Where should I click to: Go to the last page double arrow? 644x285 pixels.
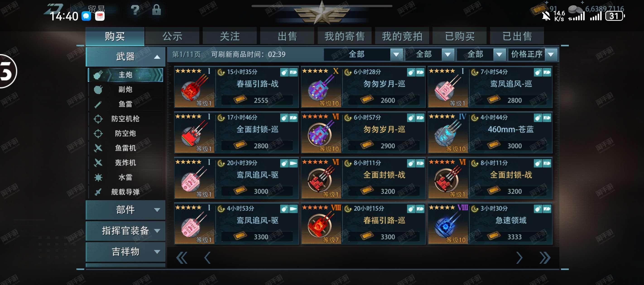point(545,258)
